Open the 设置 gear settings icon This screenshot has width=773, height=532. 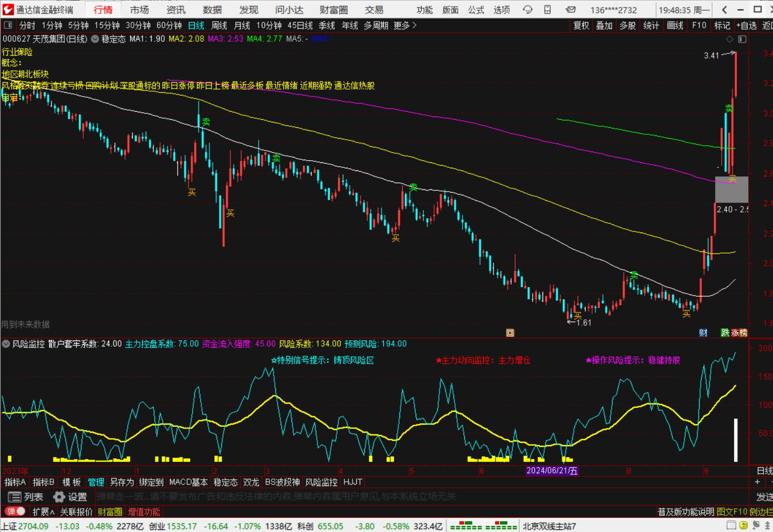click(x=70, y=497)
